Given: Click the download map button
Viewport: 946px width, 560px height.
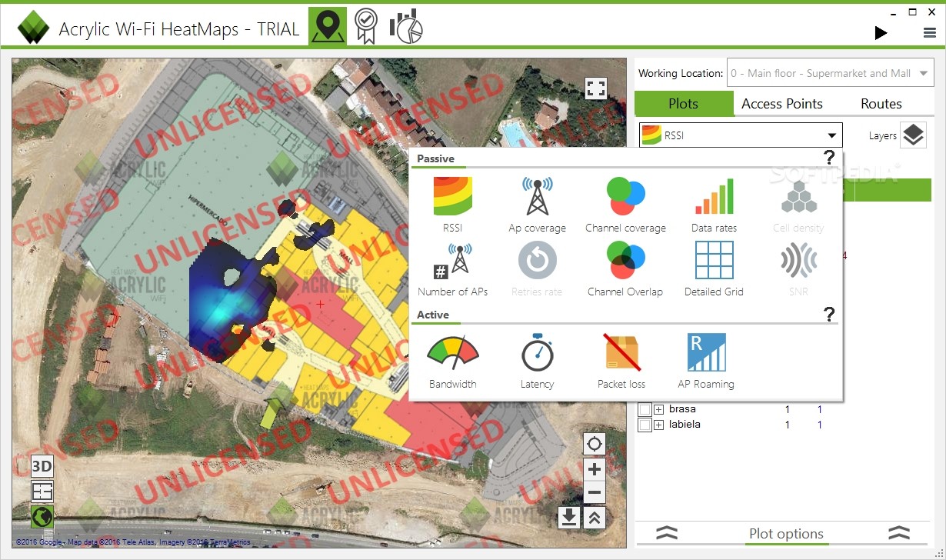Looking at the screenshot, I should pos(569,518).
